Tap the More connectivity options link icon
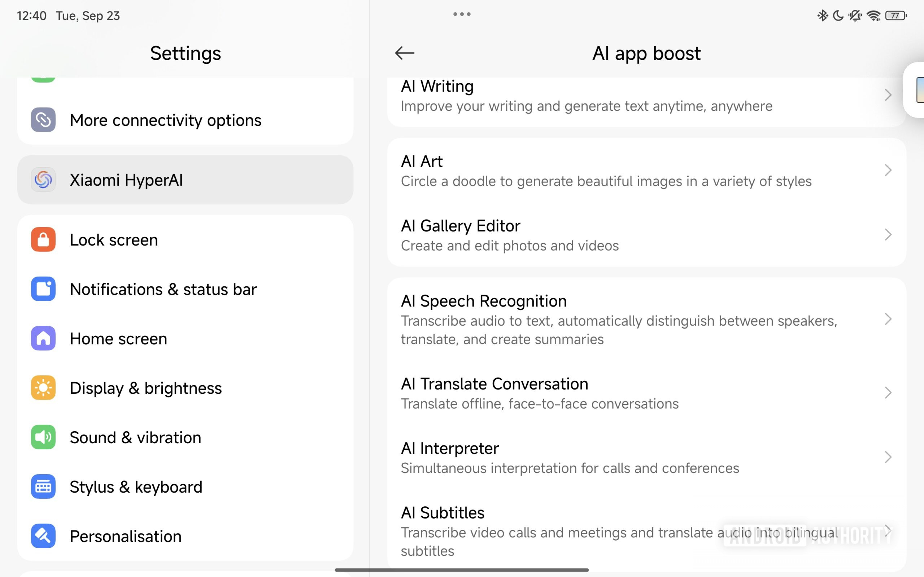The width and height of the screenshot is (924, 577). click(x=43, y=120)
